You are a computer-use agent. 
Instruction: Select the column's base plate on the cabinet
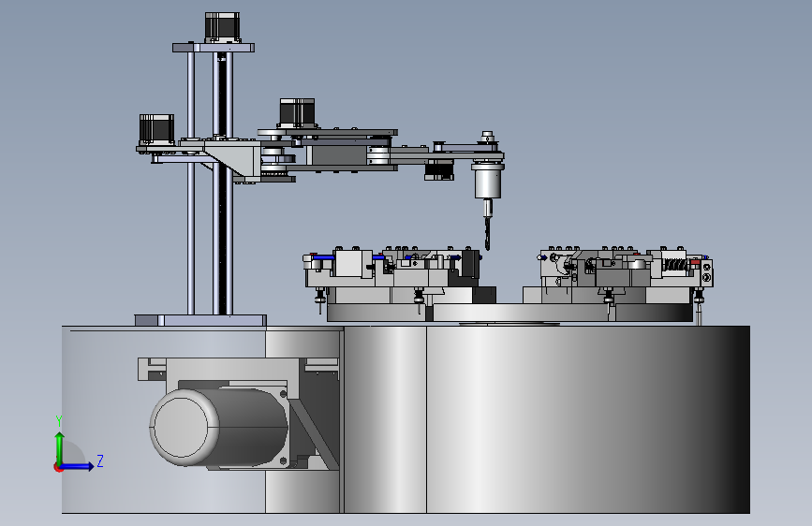point(200,320)
